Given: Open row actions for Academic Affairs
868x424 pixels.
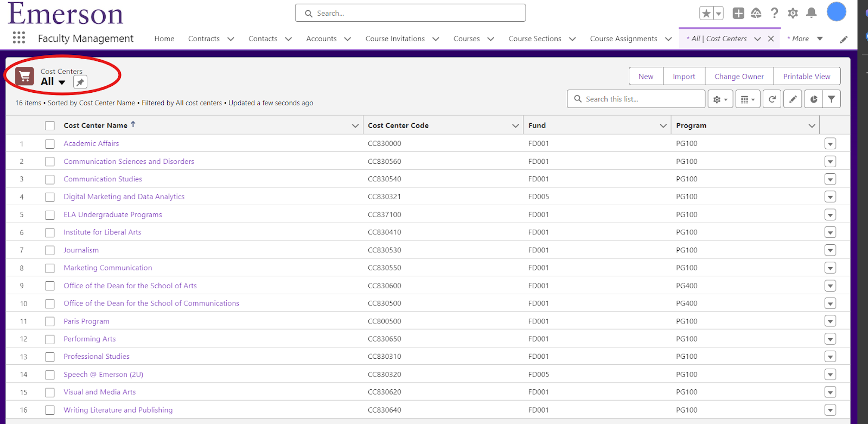Looking at the screenshot, I should (x=830, y=144).
